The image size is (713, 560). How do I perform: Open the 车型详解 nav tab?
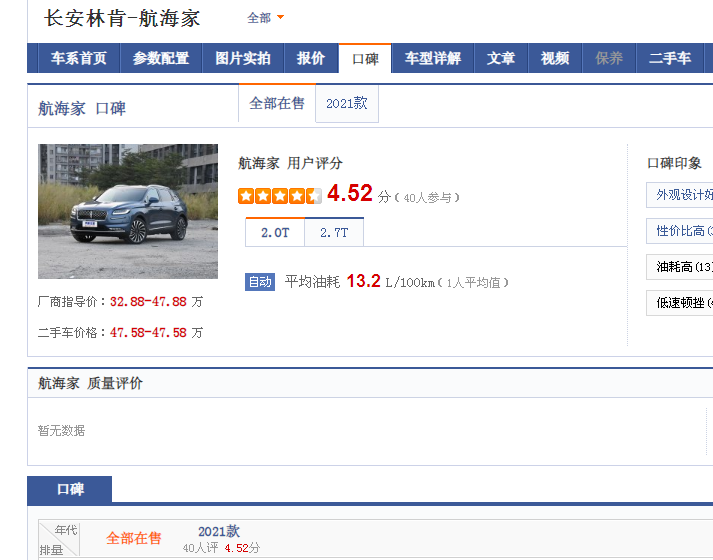(433, 59)
